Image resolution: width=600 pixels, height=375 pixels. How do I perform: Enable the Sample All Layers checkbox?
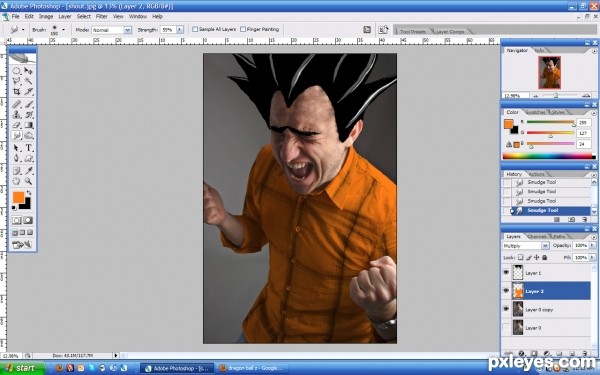coord(195,29)
